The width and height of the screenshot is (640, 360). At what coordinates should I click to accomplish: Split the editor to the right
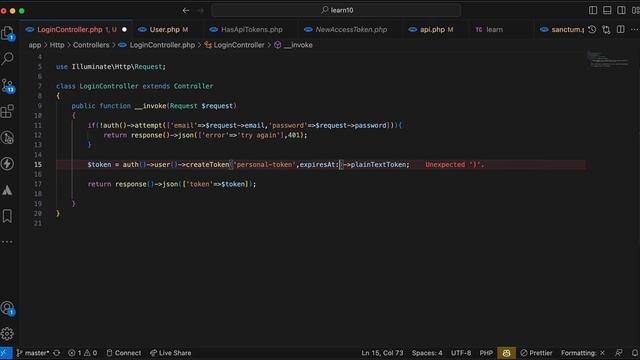coord(620,29)
